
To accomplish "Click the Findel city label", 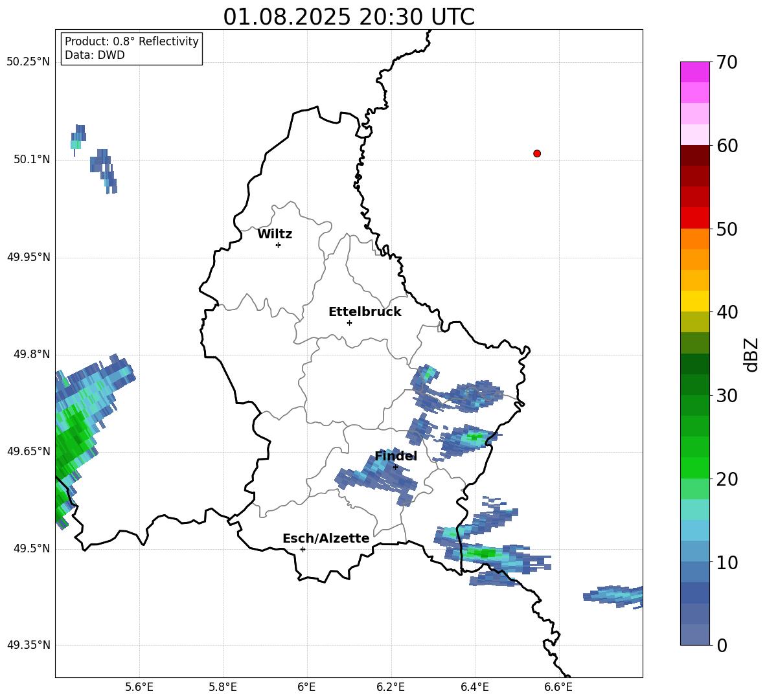I will (x=396, y=456).
